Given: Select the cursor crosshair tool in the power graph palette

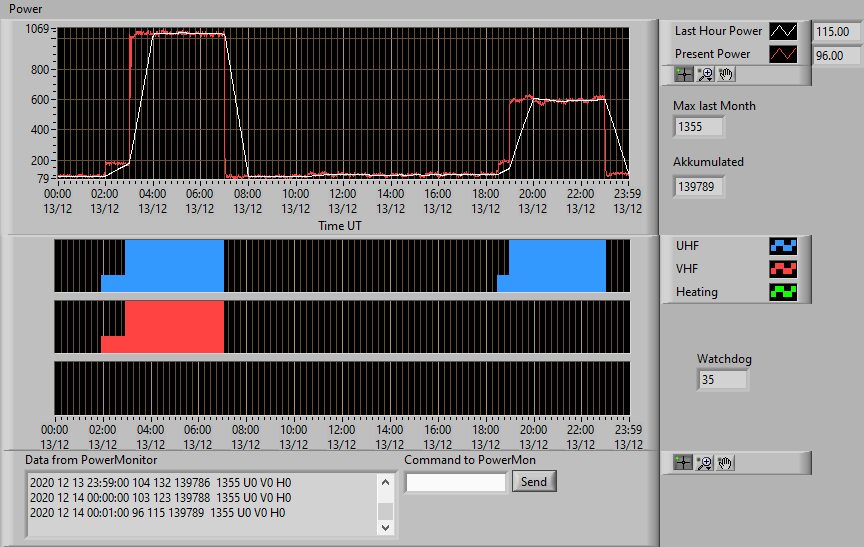Looking at the screenshot, I should coord(684,74).
